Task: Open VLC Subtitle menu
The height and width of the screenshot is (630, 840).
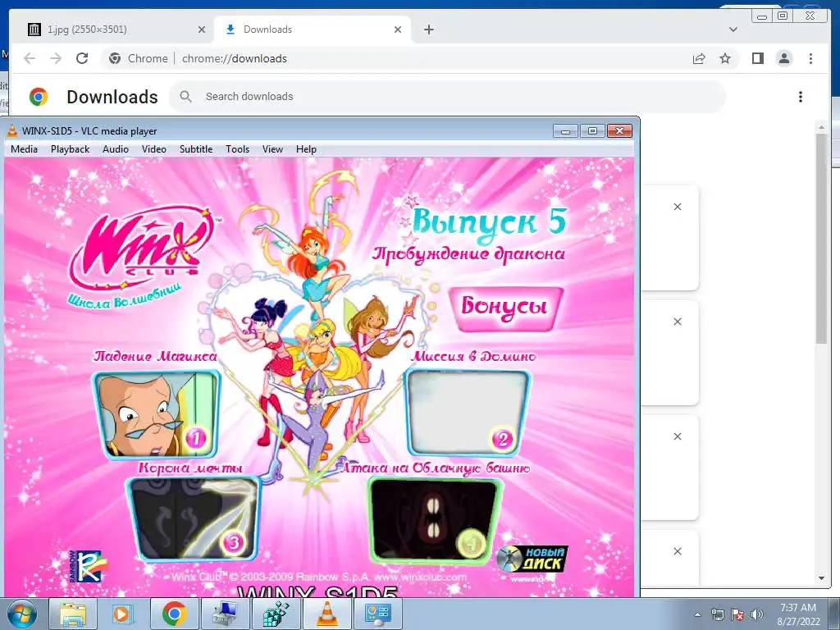Action: coord(195,149)
